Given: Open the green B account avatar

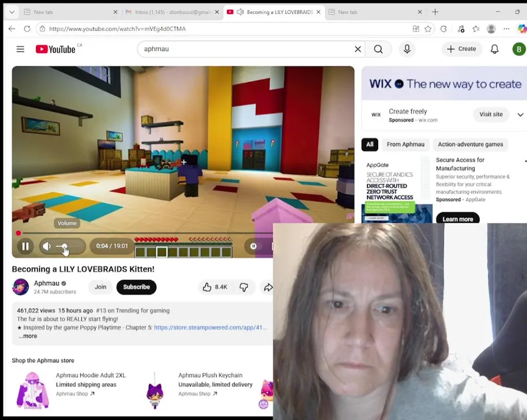Looking at the screenshot, I should (x=519, y=49).
